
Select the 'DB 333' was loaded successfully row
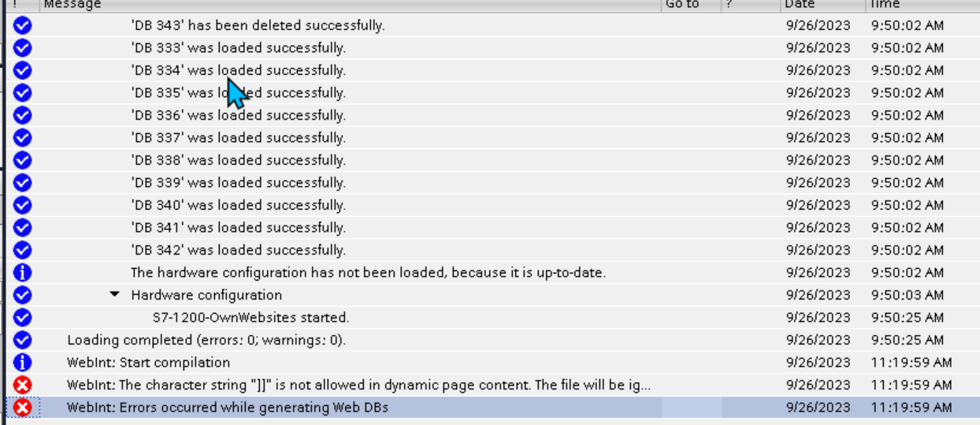[x=238, y=48]
